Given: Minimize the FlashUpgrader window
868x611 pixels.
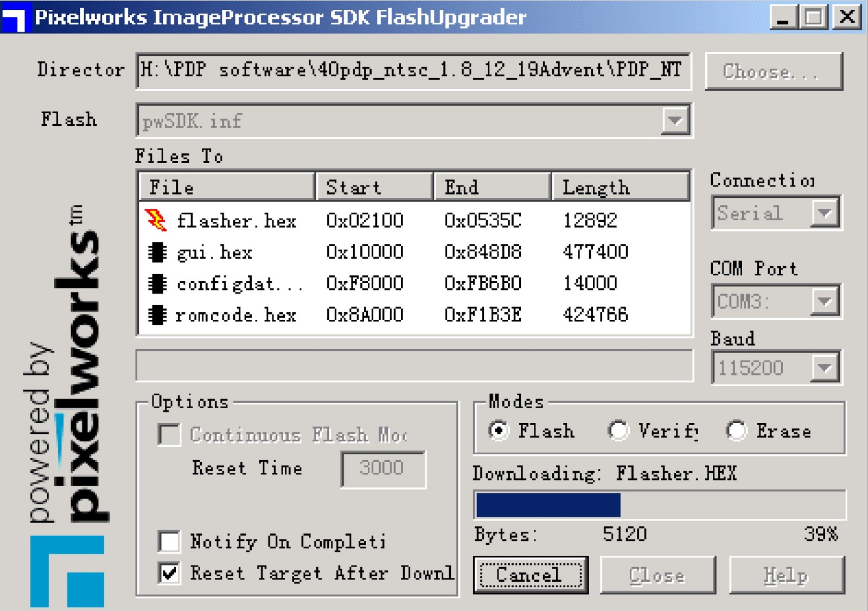Looking at the screenshot, I should 783,17.
